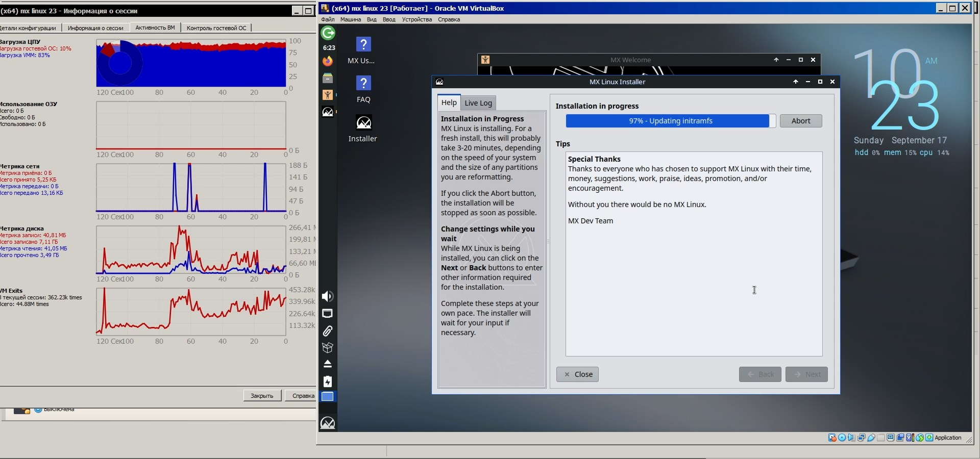Open the file manager drawer icon

(328, 78)
